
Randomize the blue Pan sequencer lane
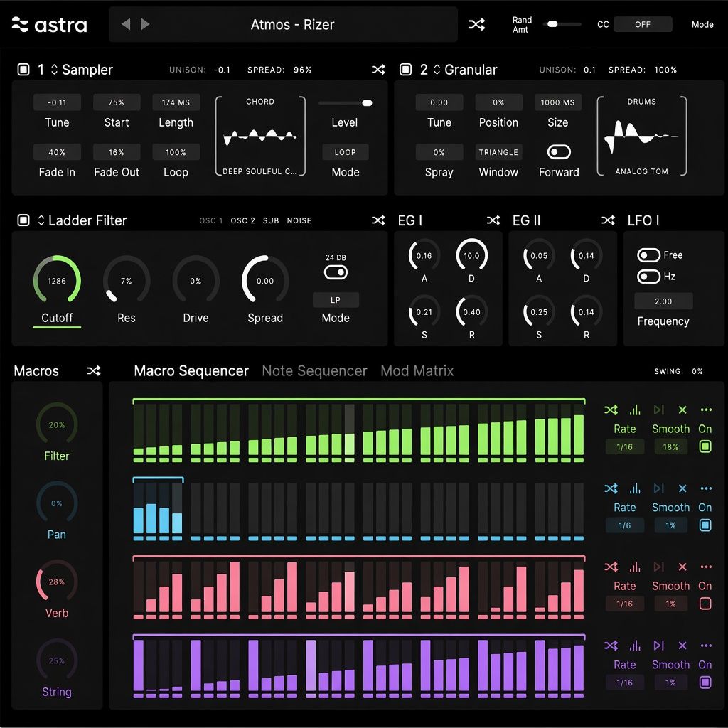tap(611, 488)
